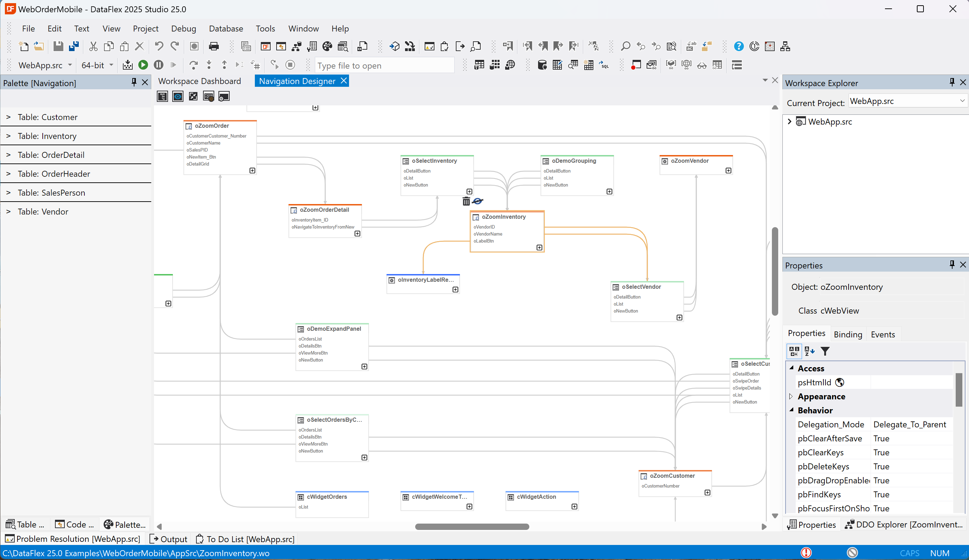
Task: Expand Table: OrderHeader in palette
Action: point(8,173)
